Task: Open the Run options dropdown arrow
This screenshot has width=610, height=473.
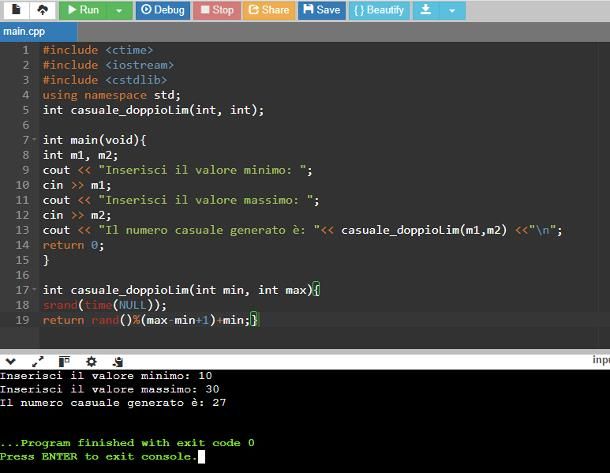Action: tap(119, 11)
